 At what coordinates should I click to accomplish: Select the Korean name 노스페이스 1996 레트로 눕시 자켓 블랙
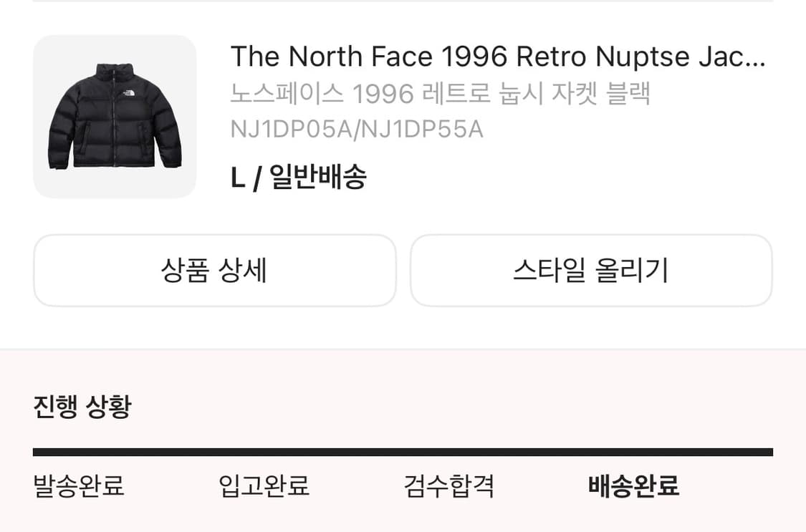(441, 93)
